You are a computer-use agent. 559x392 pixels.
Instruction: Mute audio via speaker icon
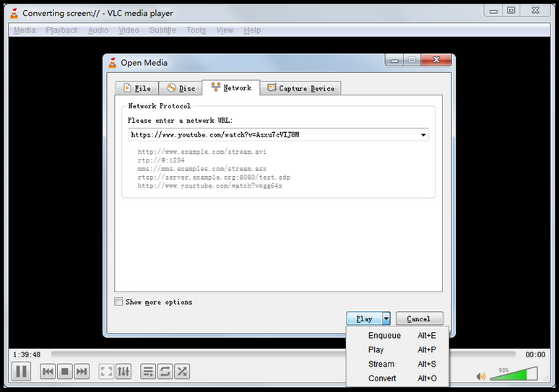pos(481,375)
